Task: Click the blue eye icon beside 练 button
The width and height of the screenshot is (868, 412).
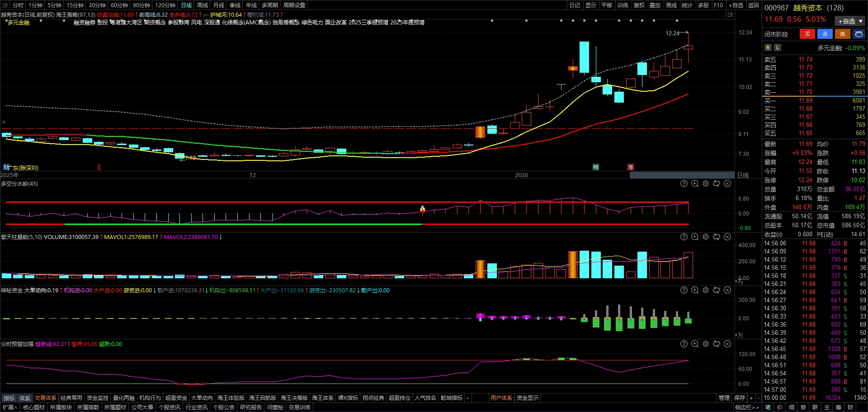Action: [x=859, y=34]
